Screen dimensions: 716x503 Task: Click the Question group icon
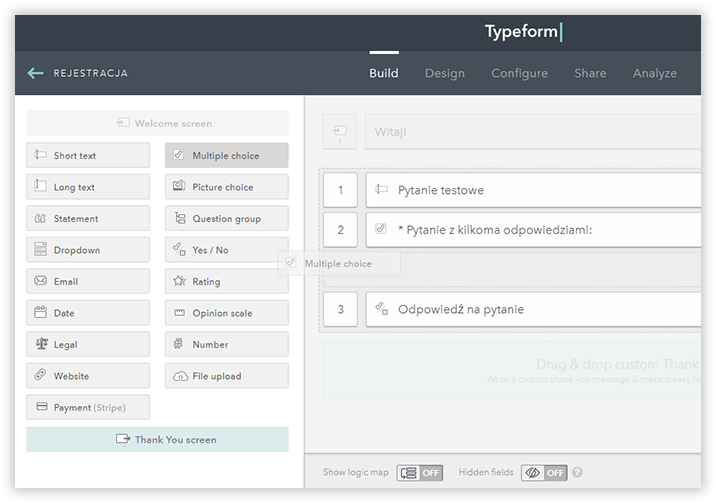pos(180,218)
